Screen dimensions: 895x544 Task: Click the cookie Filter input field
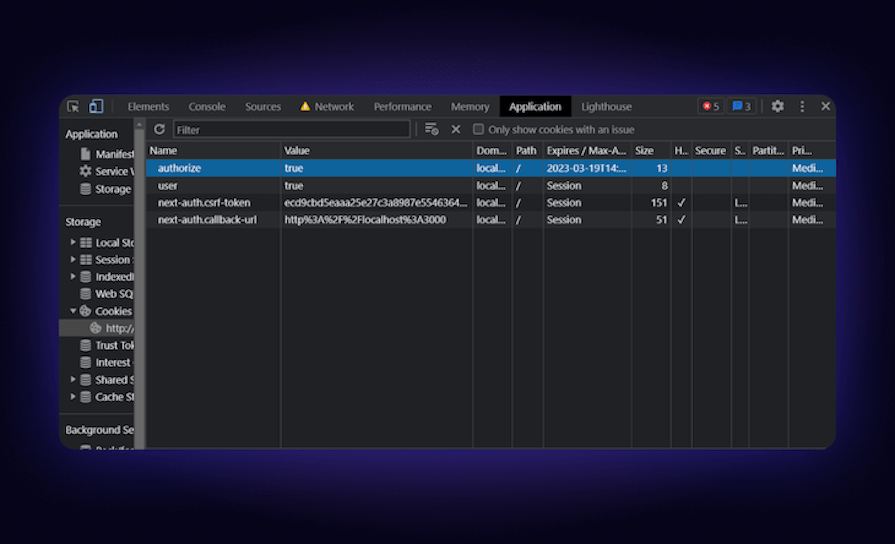291,129
